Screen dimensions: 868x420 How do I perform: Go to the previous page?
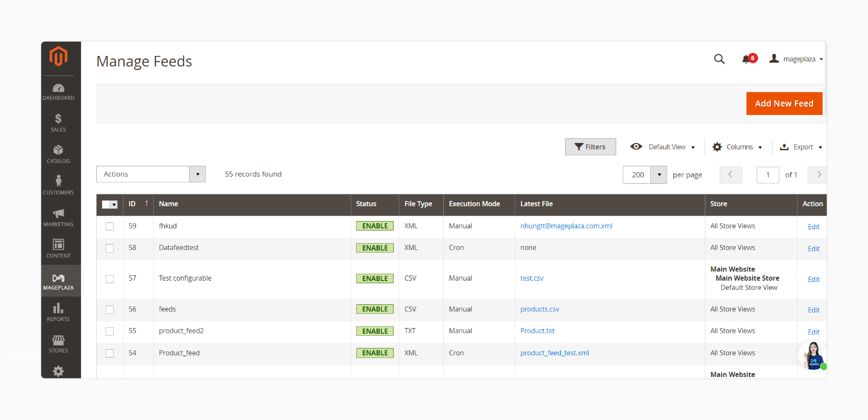(x=730, y=175)
